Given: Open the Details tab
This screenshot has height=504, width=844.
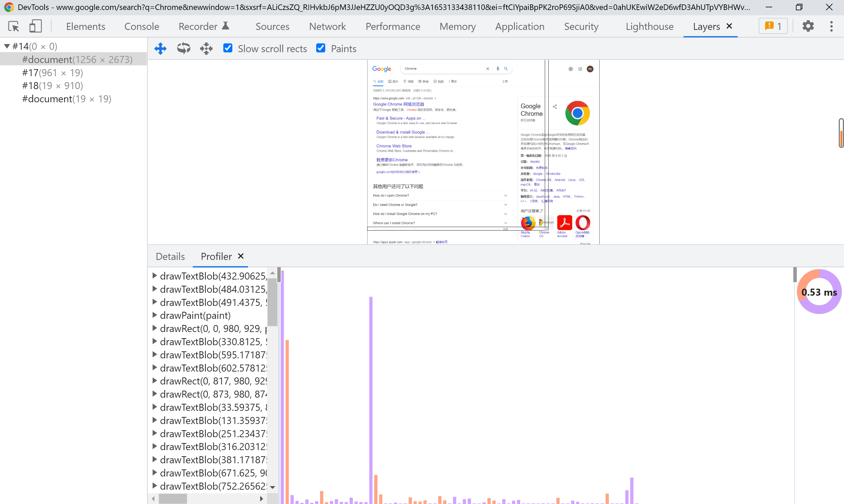Looking at the screenshot, I should point(170,256).
